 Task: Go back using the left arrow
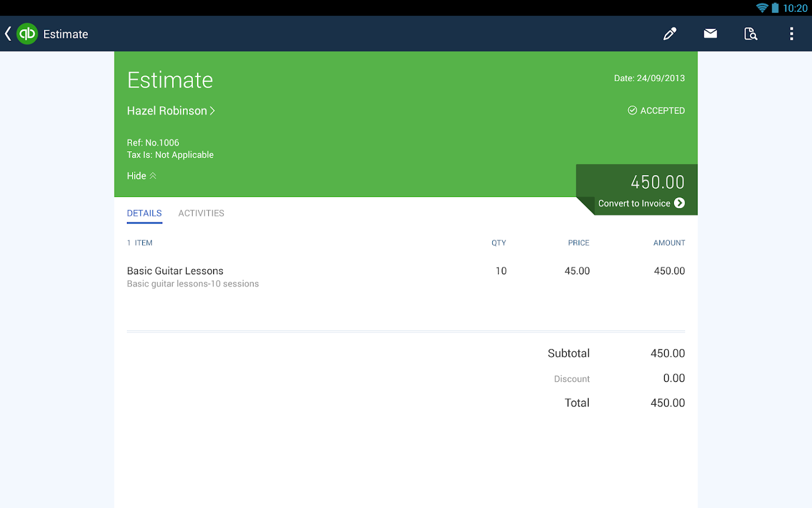[x=7, y=33]
